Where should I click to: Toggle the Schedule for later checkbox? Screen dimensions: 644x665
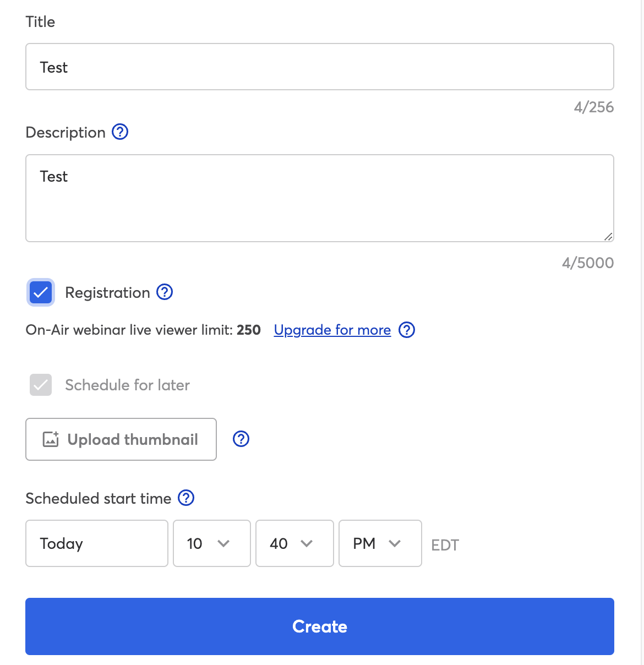[x=41, y=385]
